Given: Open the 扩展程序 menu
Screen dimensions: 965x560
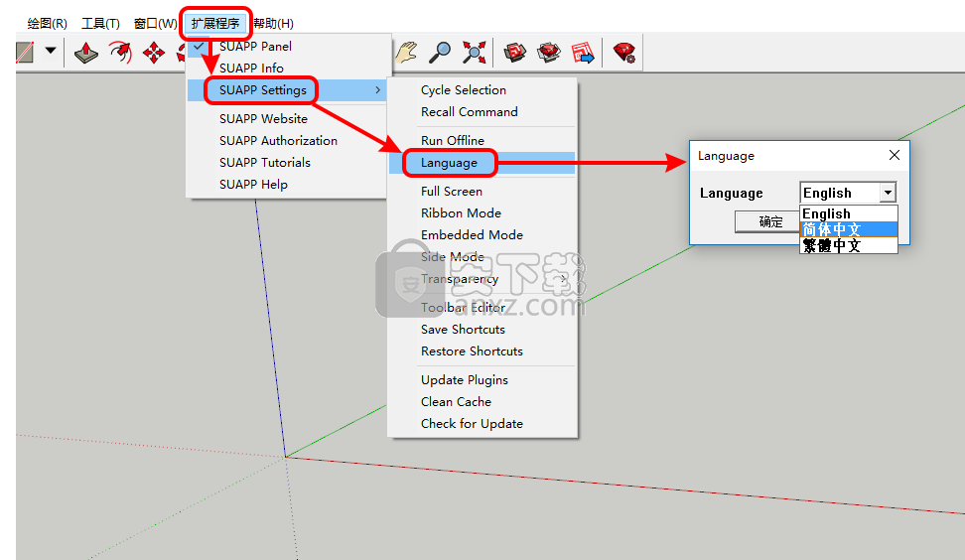Looking at the screenshot, I should coord(214,24).
